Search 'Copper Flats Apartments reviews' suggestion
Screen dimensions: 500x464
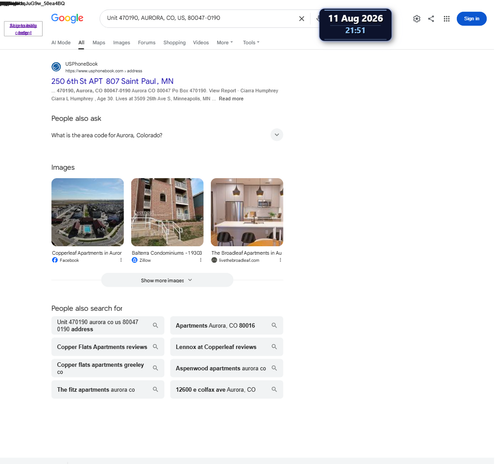pyautogui.click(x=108, y=347)
